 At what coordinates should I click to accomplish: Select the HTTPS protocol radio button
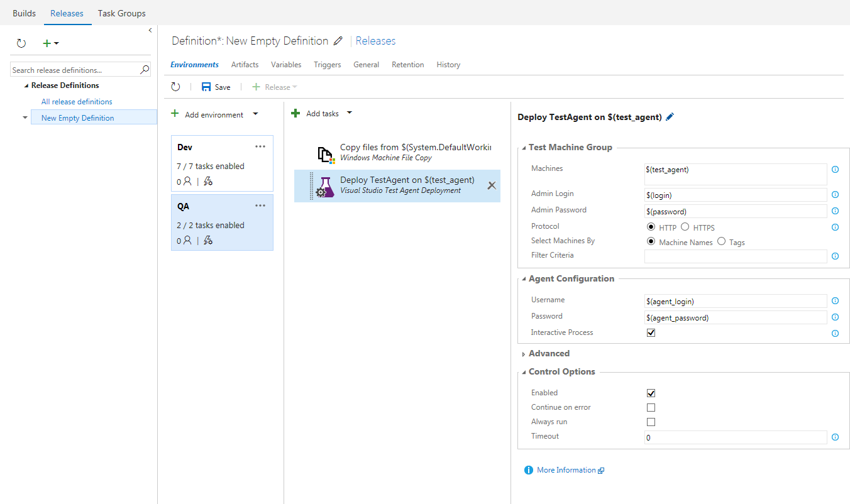685,227
